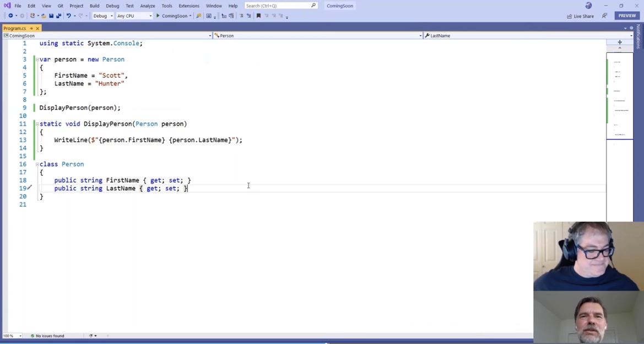Collapse the Person class code block
This screenshot has width=644, height=344.
pyautogui.click(x=37, y=164)
